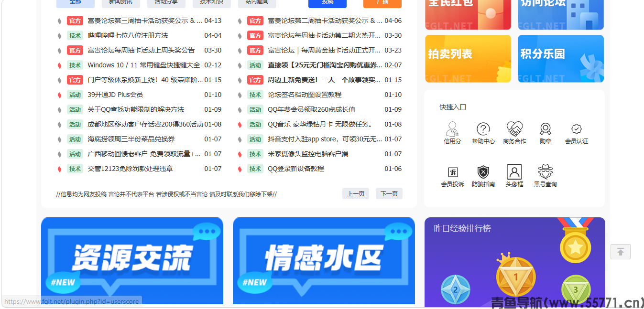This screenshot has width=644, height=309.
Task: Open Windows 10 / 11 常用键盘快捷键大全 post
Action: 144,65
